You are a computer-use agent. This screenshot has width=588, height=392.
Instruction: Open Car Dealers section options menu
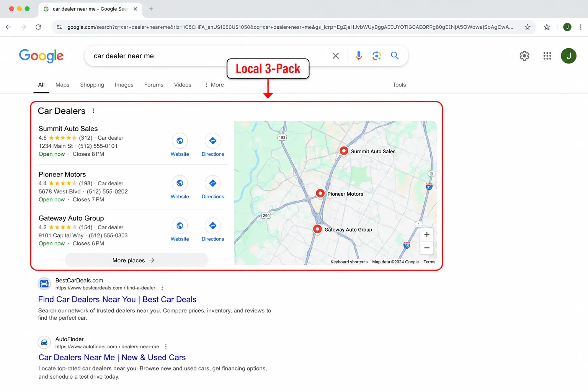click(93, 111)
